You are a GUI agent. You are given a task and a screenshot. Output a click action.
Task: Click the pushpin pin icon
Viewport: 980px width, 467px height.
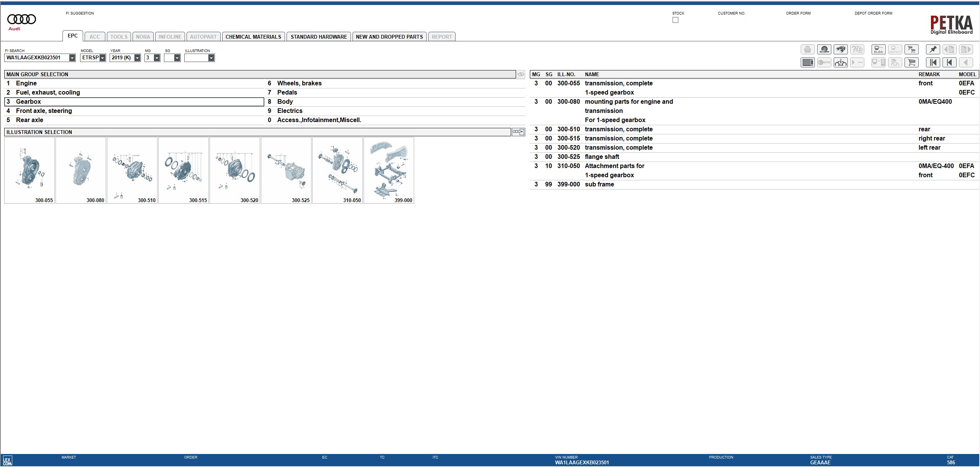point(933,49)
